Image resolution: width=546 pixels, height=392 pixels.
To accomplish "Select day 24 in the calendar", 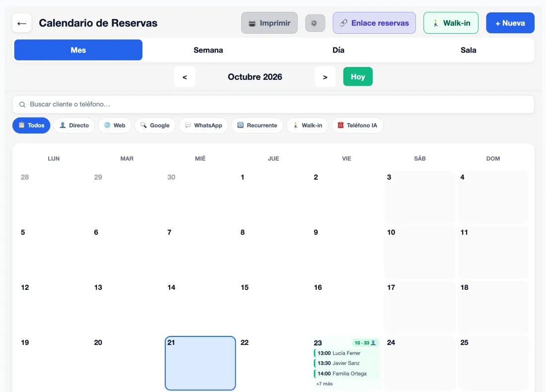I will click(420, 363).
